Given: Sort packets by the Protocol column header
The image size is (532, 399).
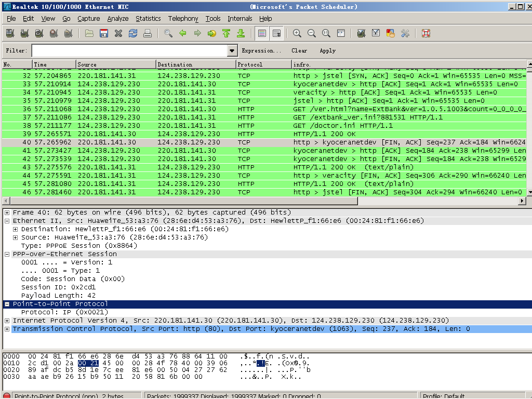Looking at the screenshot, I should point(263,64).
